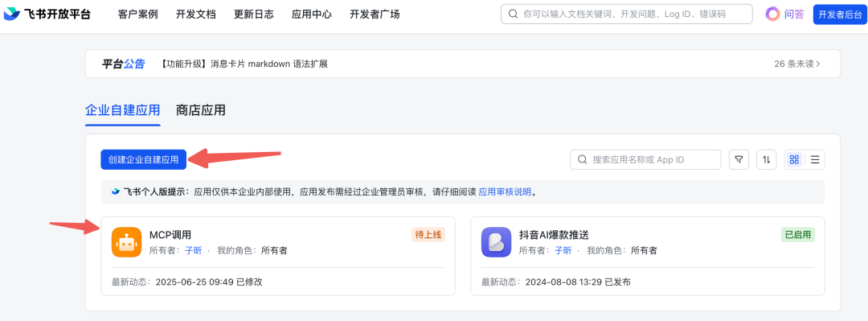
Task: Expand the 26 条未读 announcements
Action: pyautogui.click(x=797, y=64)
